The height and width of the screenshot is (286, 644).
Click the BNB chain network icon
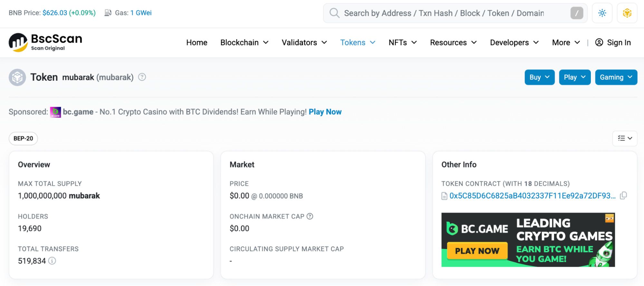627,13
